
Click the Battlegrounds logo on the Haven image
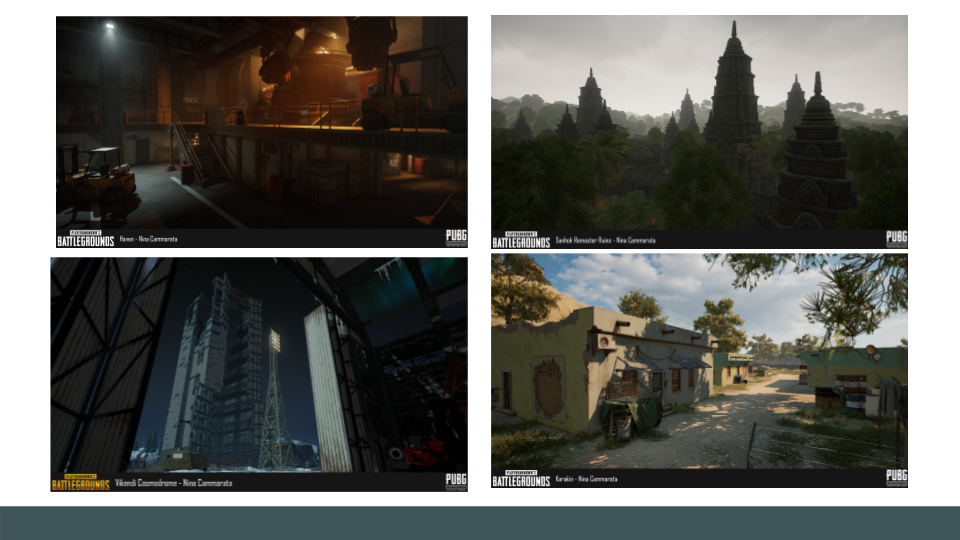click(85, 239)
